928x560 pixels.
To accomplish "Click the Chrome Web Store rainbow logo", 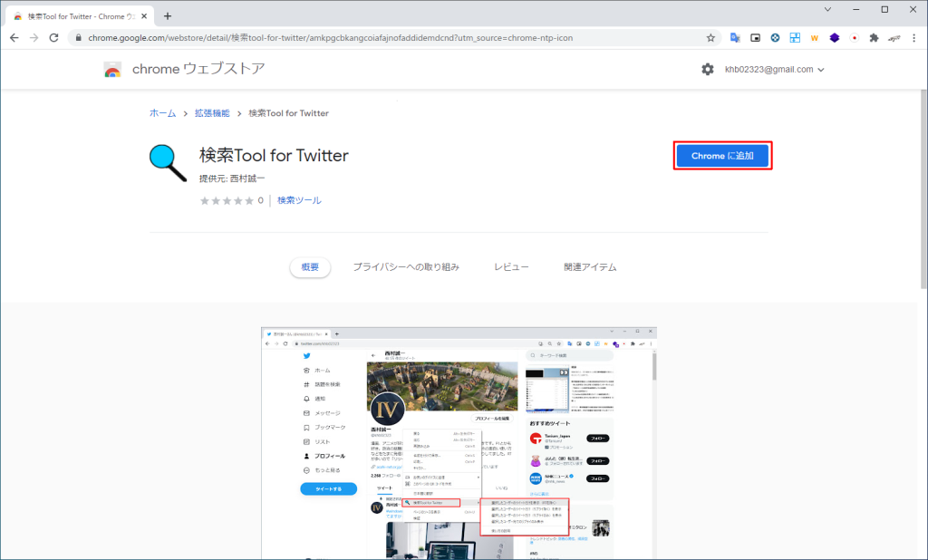I will pos(112,69).
